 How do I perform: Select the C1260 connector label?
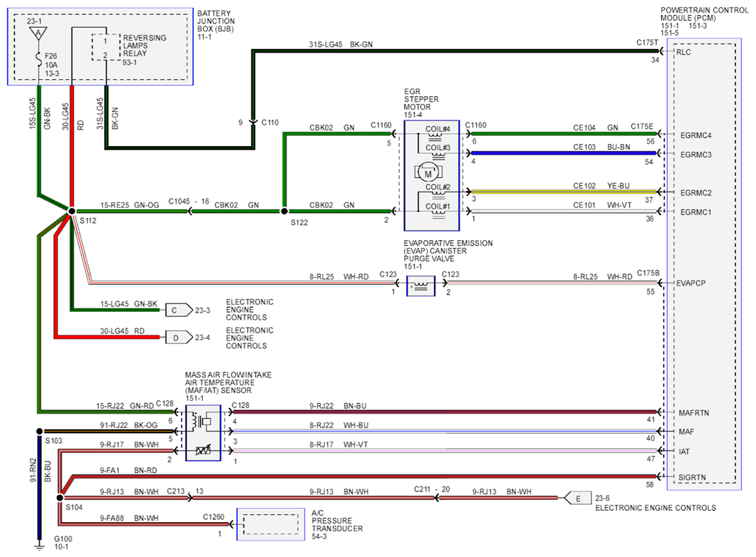click(x=214, y=516)
